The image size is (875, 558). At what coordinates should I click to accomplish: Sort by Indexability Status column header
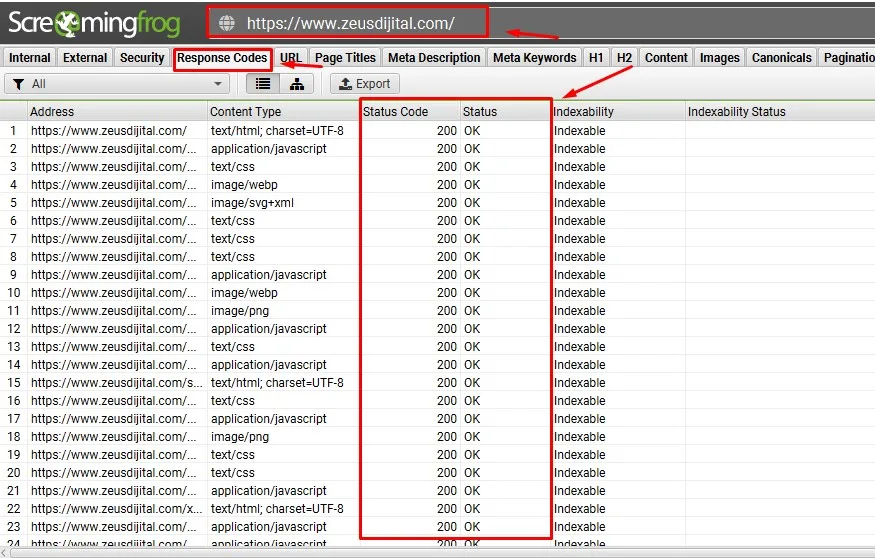[x=780, y=112]
